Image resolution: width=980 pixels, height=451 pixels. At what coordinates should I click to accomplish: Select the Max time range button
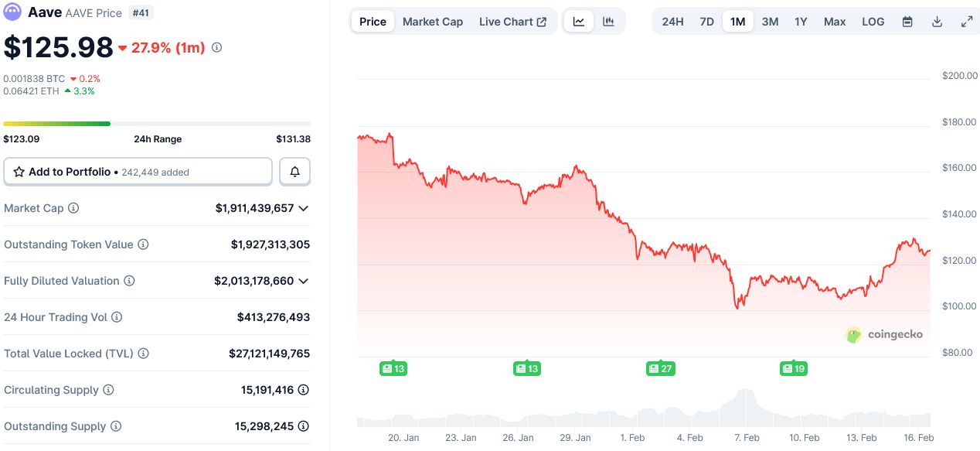pos(835,22)
